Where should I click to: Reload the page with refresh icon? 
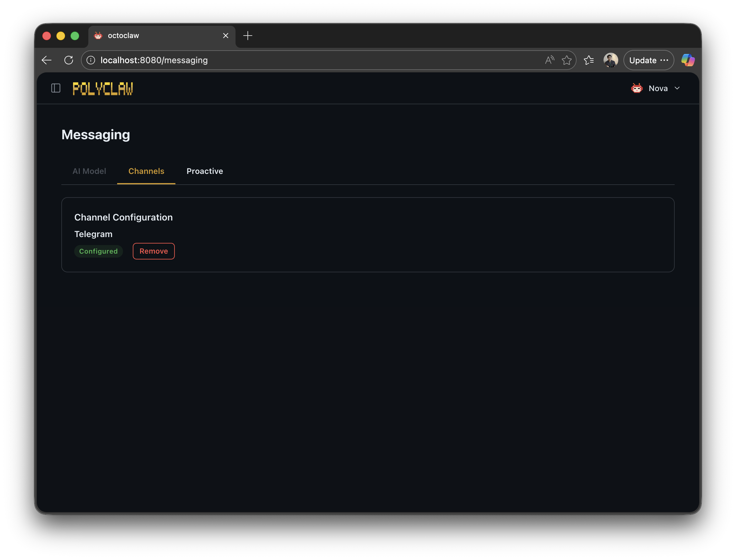coord(69,60)
